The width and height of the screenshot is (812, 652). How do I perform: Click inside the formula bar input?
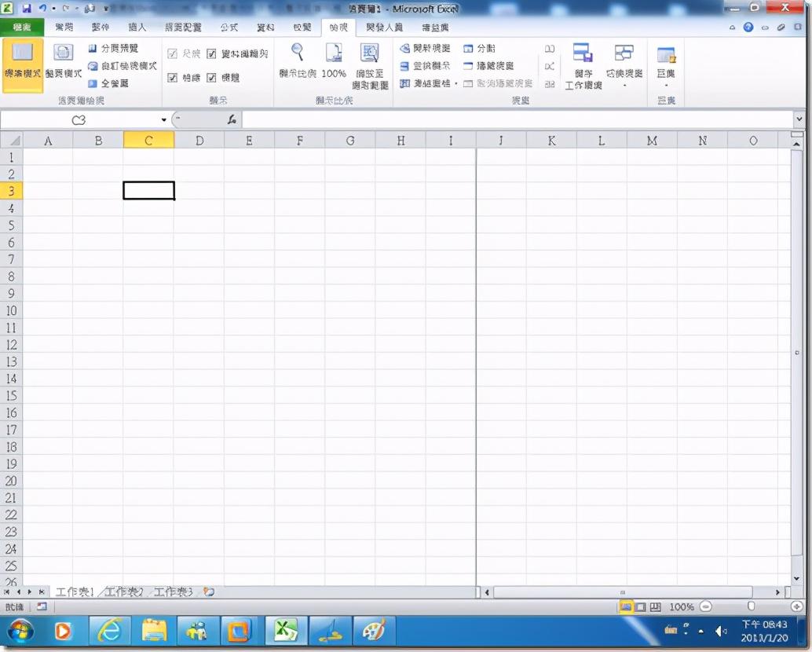[x=518, y=119]
